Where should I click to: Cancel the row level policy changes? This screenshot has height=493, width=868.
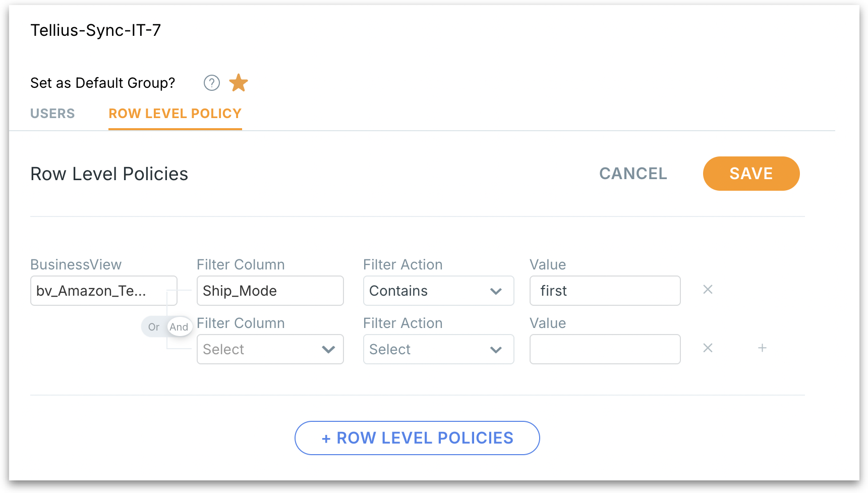633,174
